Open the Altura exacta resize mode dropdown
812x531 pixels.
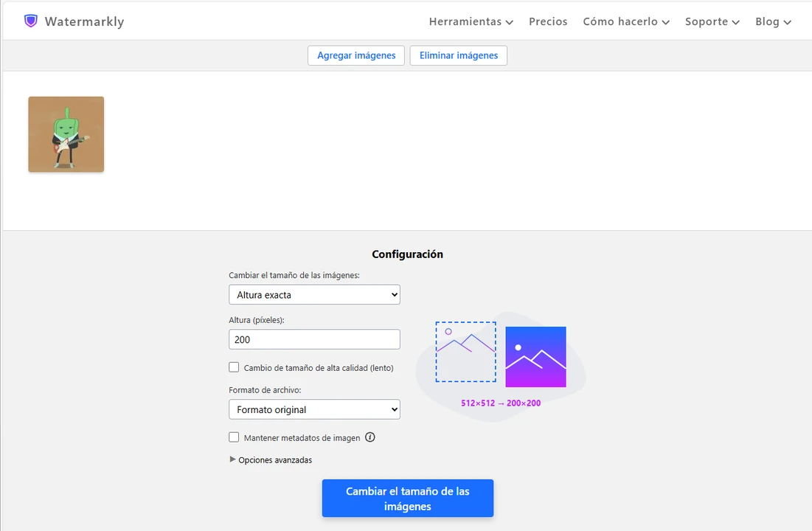pos(314,295)
